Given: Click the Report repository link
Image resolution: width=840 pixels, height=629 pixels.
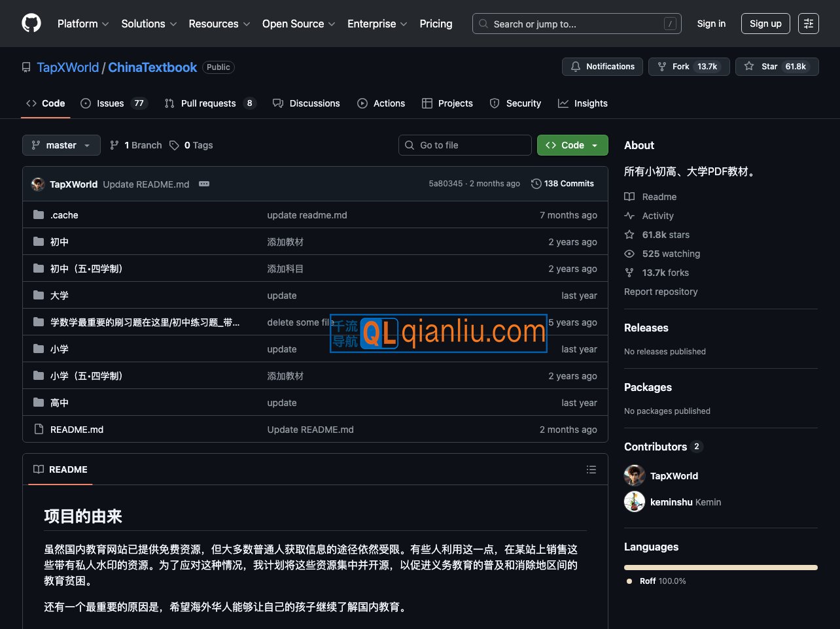Looking at the screenshot, I should pyautogui.click(x=661, y=292).
